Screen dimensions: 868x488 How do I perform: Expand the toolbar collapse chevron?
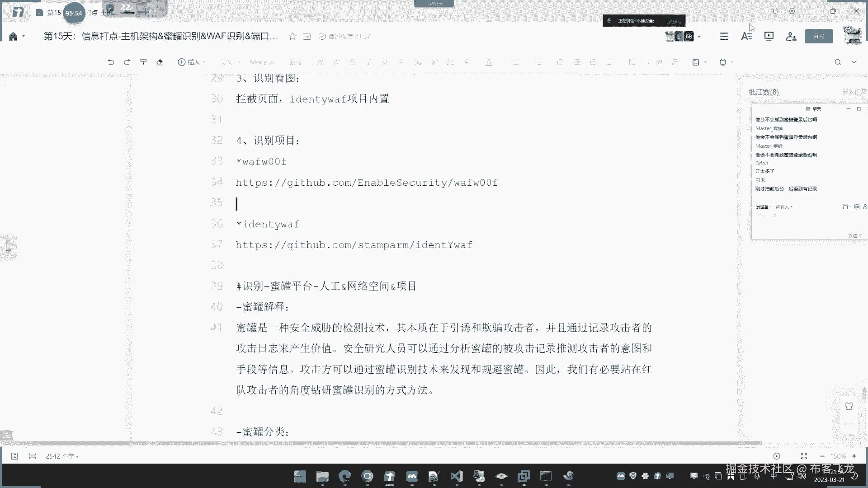pyautogui.click(x=854, y=62)
